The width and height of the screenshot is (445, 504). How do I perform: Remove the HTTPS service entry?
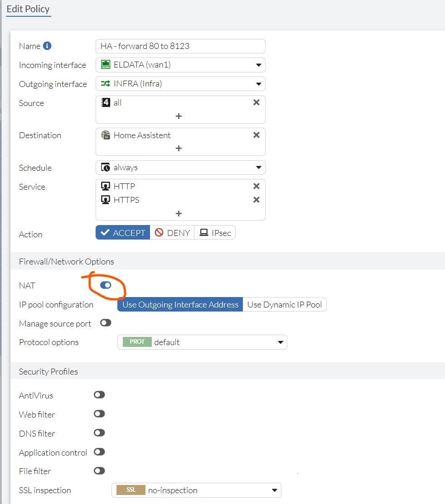point(256,200)
